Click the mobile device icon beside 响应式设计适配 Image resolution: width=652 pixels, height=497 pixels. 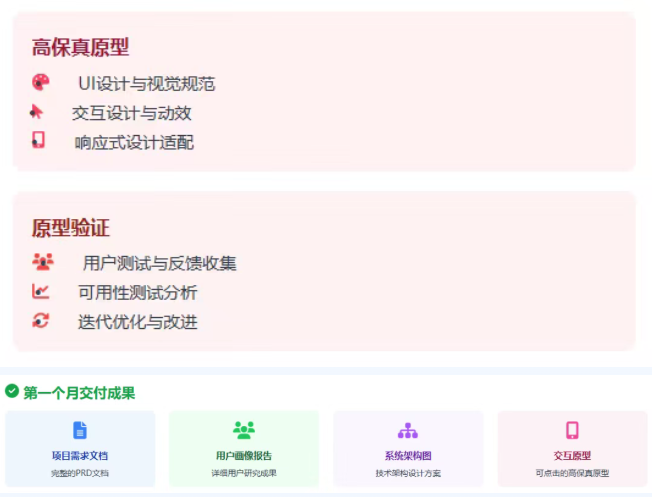click(39, 141)
